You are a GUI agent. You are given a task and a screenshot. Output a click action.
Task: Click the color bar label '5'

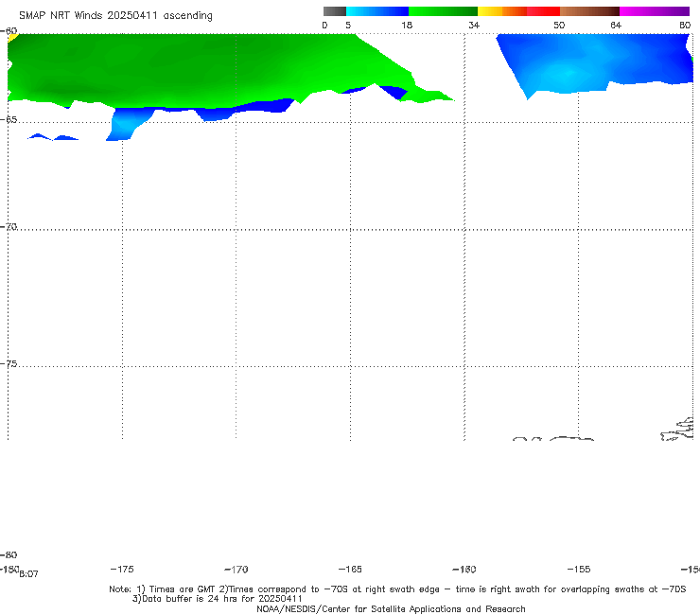(348, 26)
